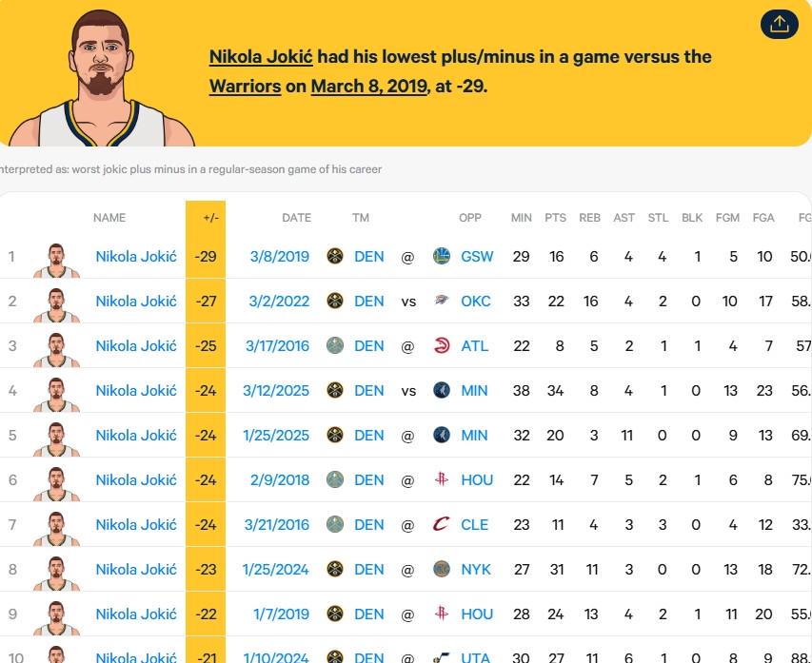Open Nikola Jokić link in headline
Viewport: 812px width, 663px height.
click(x=261, y=56)
